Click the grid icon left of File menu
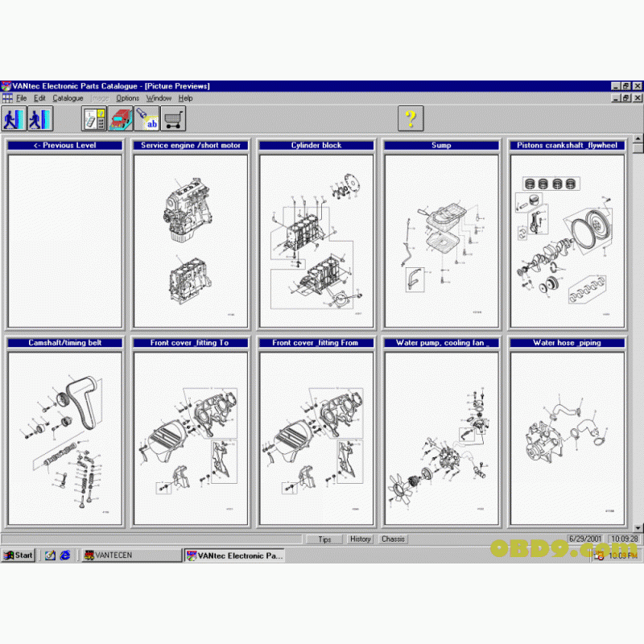This screenshot has width=644, height=644. pos(6,97)
